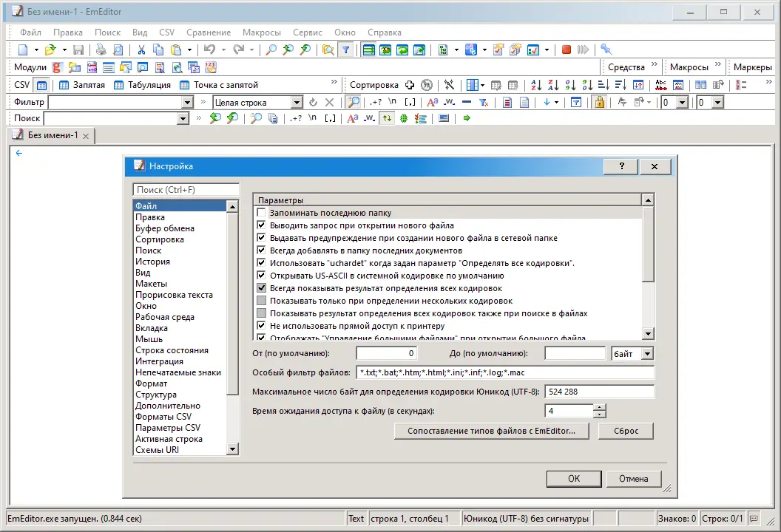781x532 pixels.
Task: Click the Copy icon in toolbar
Action: tap(158, 50)
